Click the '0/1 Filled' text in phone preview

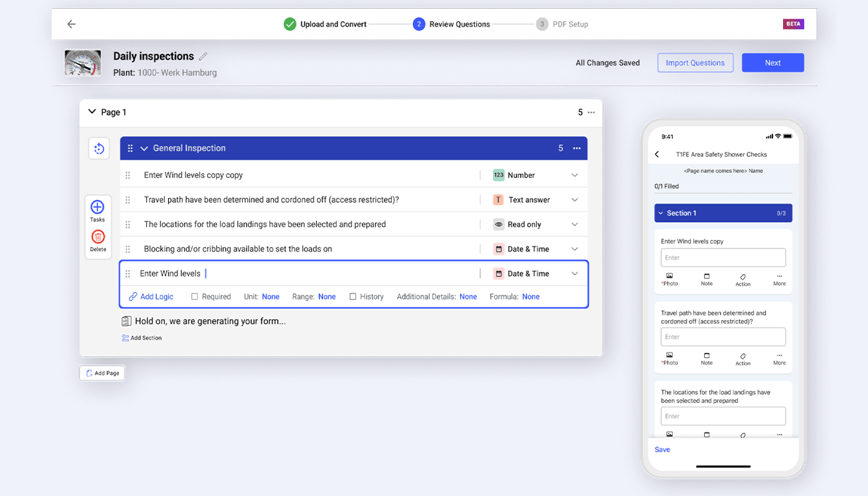(666, 186)
